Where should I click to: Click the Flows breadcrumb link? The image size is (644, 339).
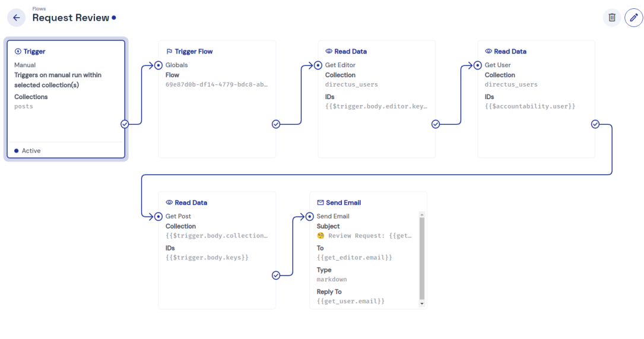[x=39, y=9]
